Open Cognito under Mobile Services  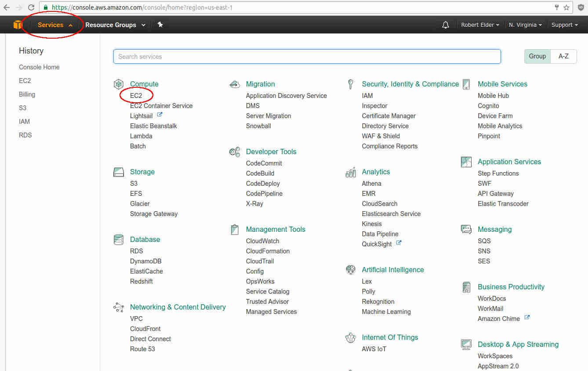click(488, 106)
